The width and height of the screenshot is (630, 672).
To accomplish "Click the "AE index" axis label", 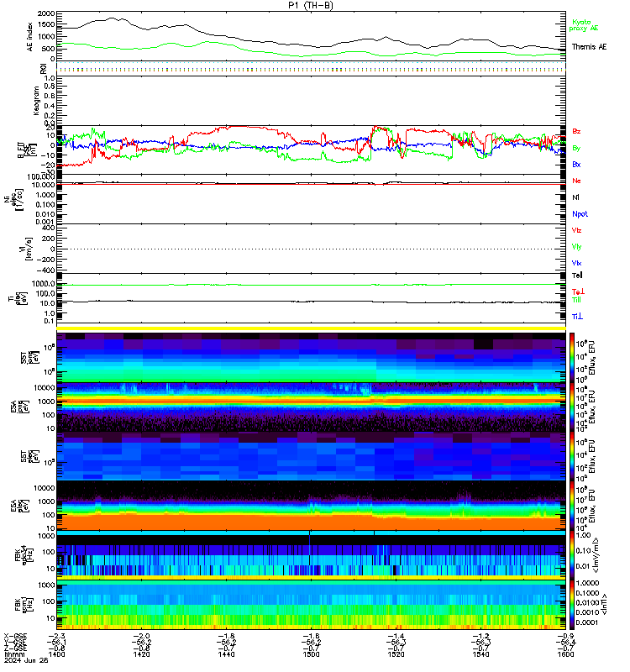I will (29, 37).
